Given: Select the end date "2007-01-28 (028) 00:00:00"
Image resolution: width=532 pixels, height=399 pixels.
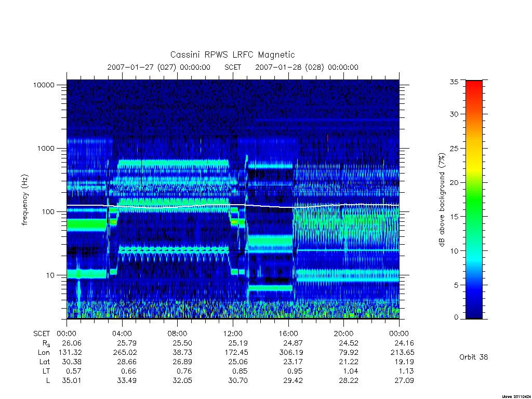Looking at the screenshot, I should 307,67.
